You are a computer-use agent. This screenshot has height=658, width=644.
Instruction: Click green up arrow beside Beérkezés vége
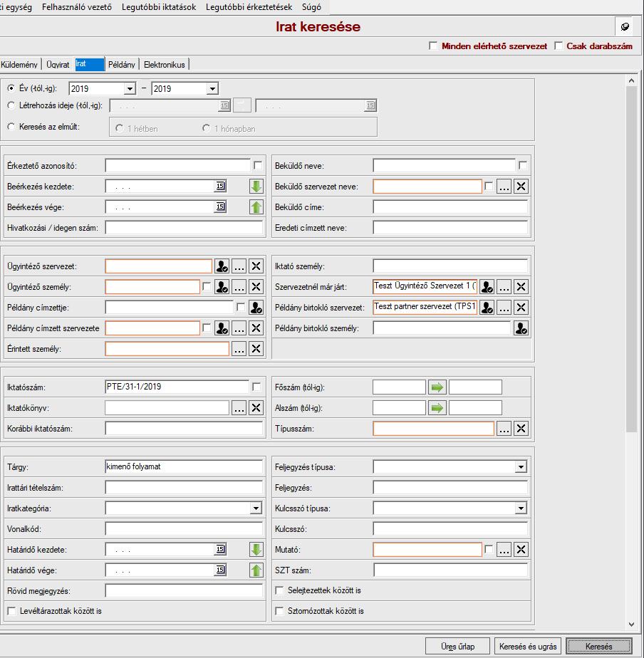pyautogui.click(x=256, y=207)
